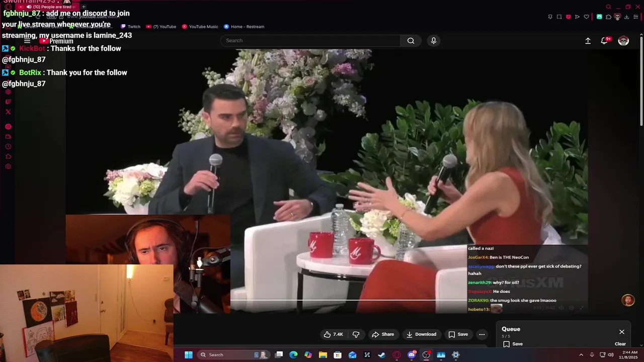Viewport: 644px width, 362px height.
Task: Bookmark the page with the heart icon
Action: click(586, 17)
